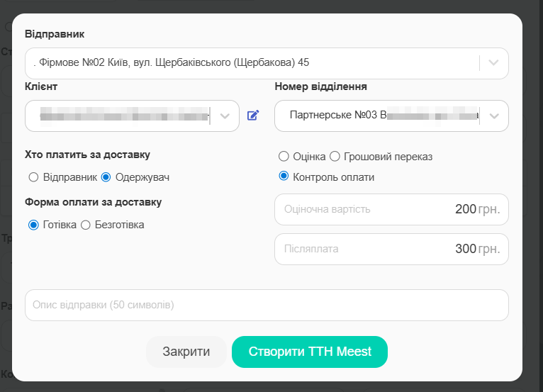Click the Відправник branch selection field
The image size is (543, 392).
[248, 62]
